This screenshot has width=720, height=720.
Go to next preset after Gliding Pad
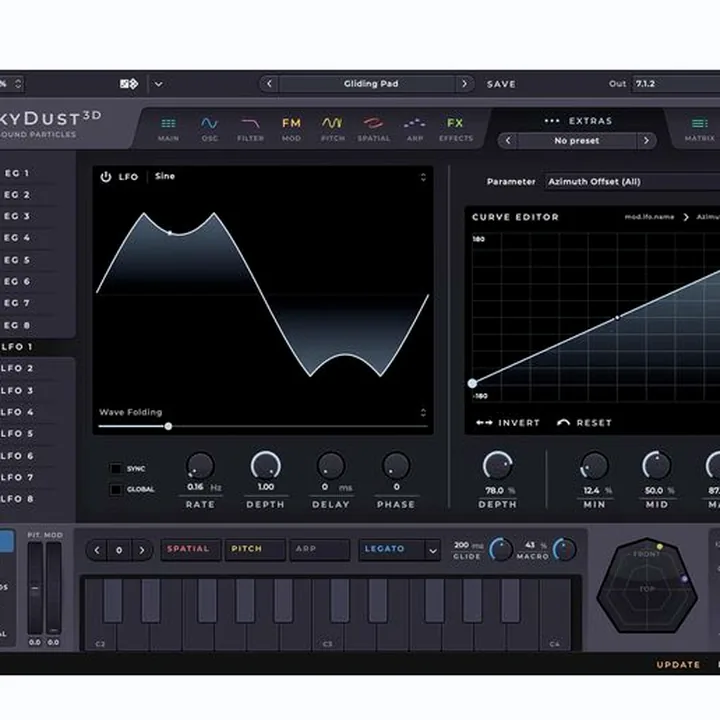click(465, 84)
